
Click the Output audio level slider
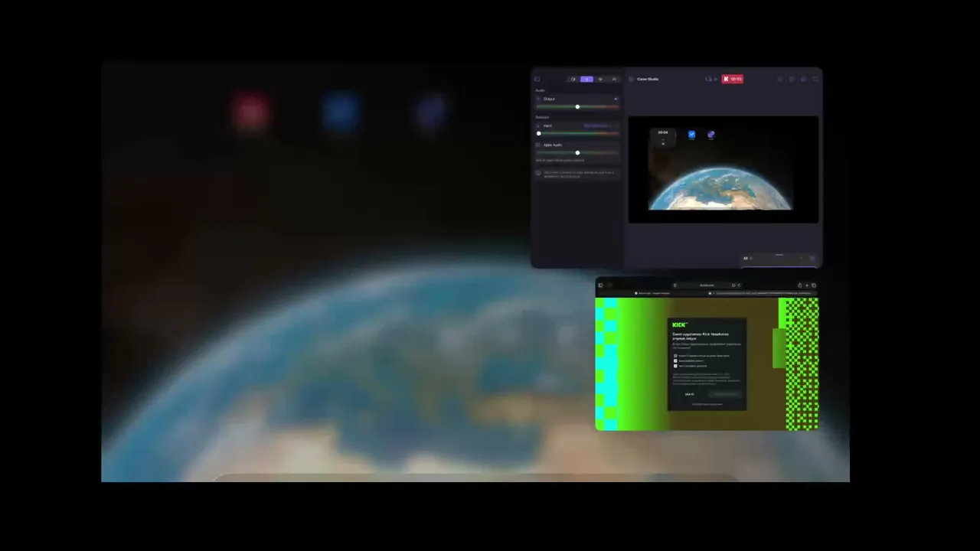pyautogui.click(x=577, y=106)
